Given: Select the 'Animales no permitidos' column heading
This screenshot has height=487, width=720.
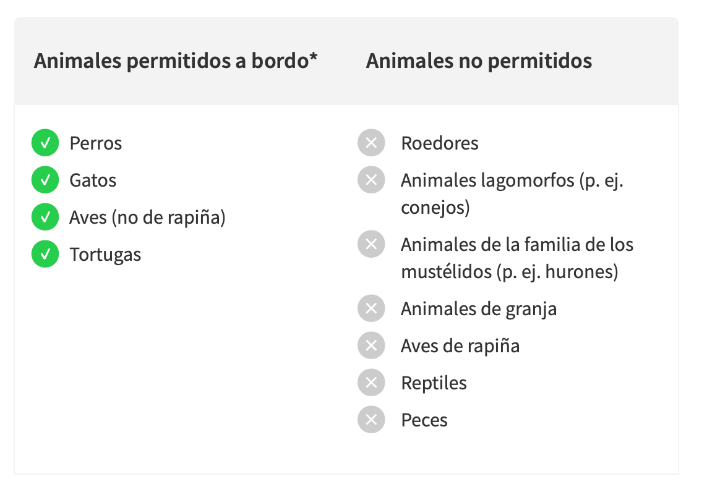Looking at the screenshot, I should coord(479,61).
